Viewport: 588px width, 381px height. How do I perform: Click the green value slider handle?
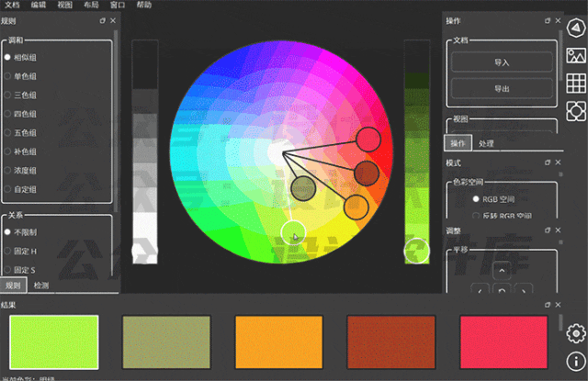tap(416, 251)
